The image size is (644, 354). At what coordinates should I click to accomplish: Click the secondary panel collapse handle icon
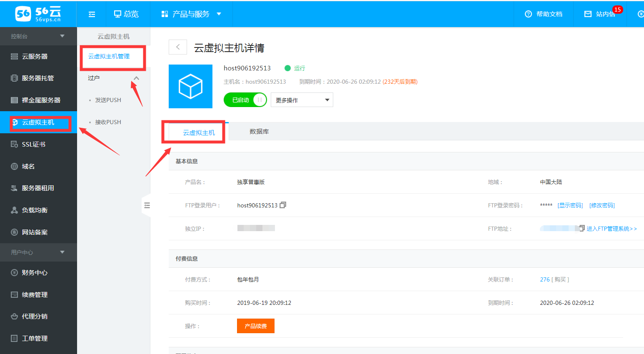(147, 205)
